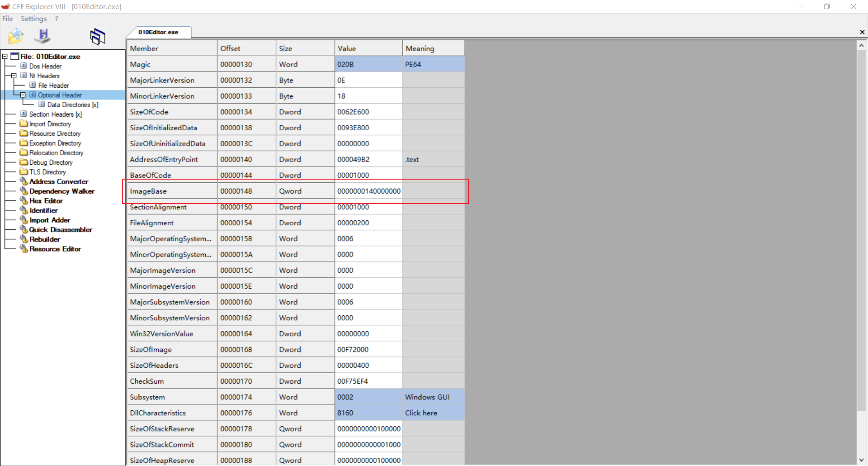Open the Settings menu

(34, 19)
